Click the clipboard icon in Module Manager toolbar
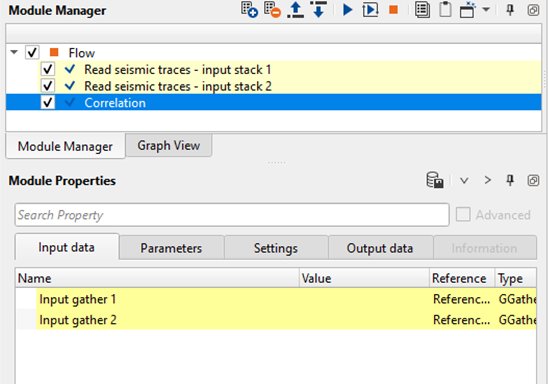548x384 pixels. (445, 10)
